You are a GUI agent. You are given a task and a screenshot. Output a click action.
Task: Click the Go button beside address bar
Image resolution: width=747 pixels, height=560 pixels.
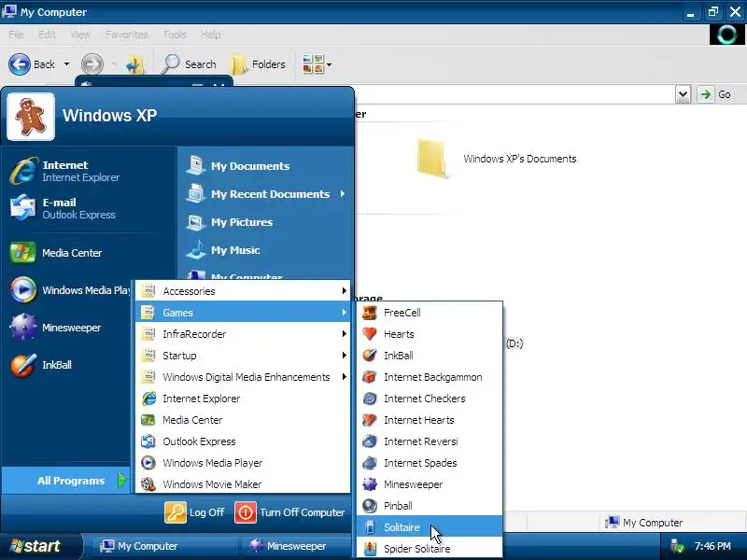point(716,94)
